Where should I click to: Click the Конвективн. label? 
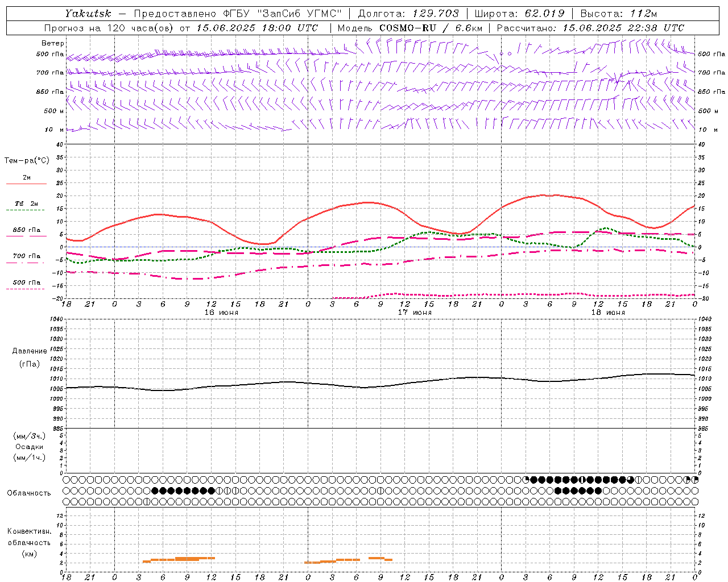(x=29, y=531)
